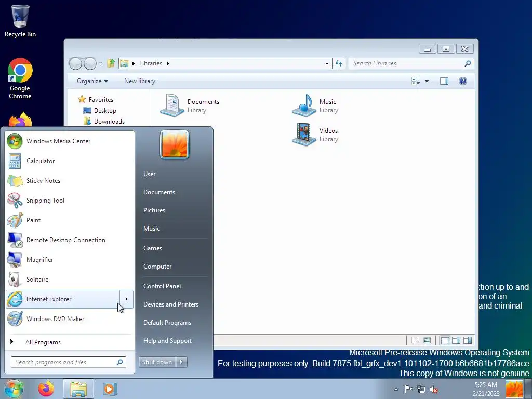Open Internet Explorer in Start menu
The height and width of the screenshot is (399, 532).
tap(63, 299)
